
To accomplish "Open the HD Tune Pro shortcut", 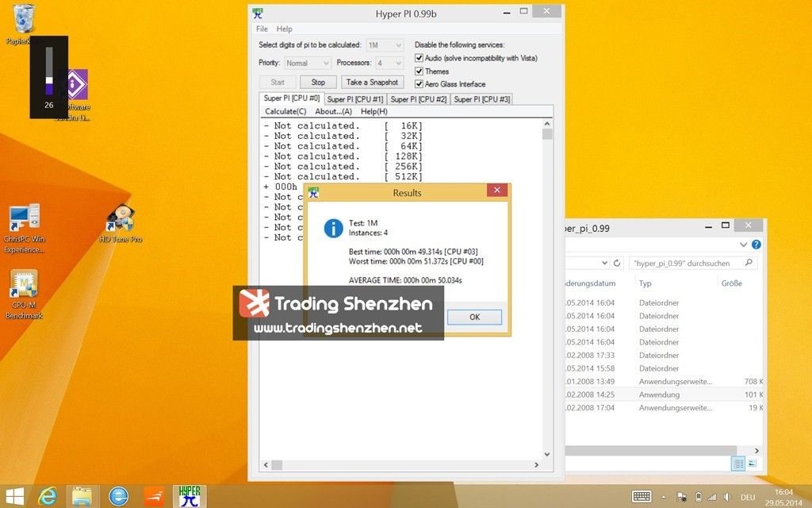I will (121, 223).
